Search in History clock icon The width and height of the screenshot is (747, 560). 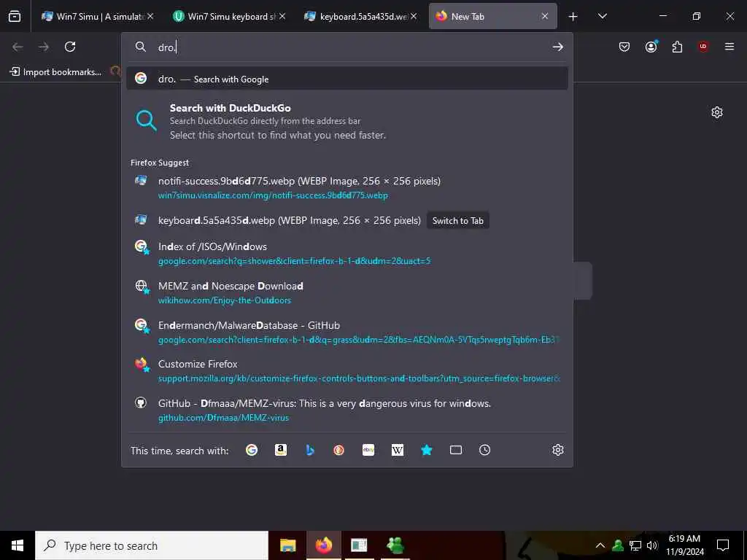tap(484, 450)
